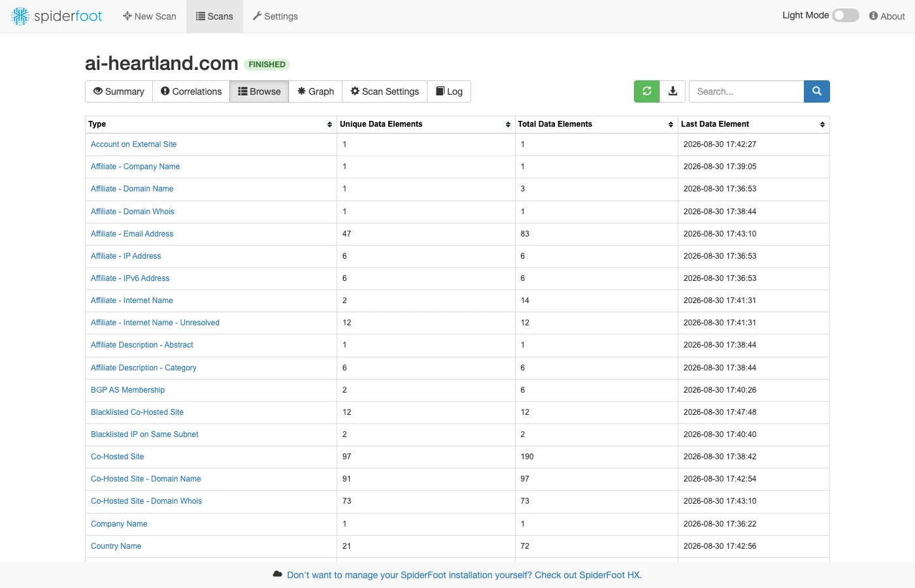Open Affiliate - Email Address results

(x=132, y=234)
